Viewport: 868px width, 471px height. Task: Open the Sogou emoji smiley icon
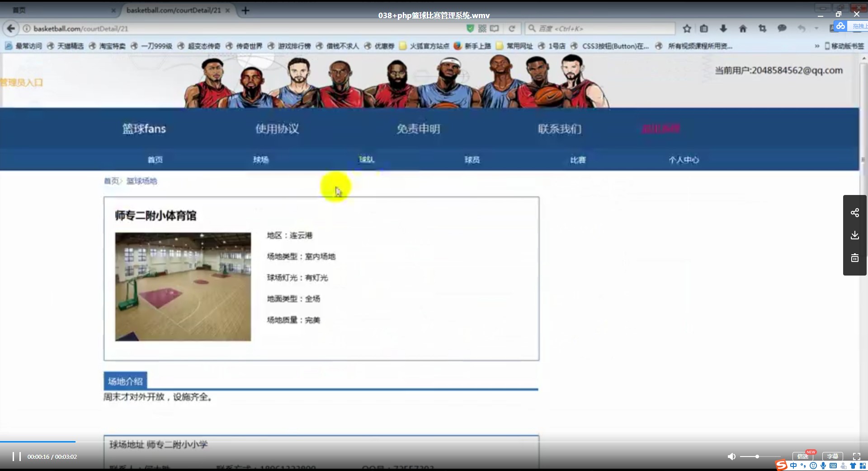click(813, 466)
